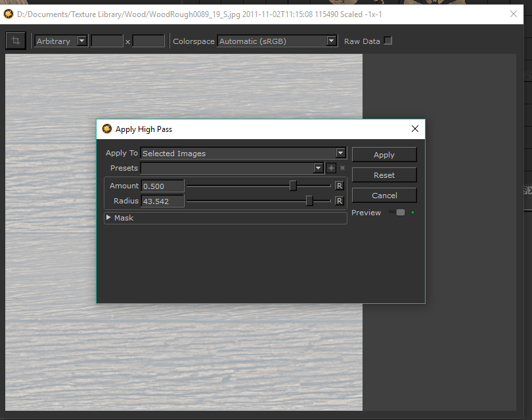The width and height of the screenshot is (532, 420).
Task: Reset Amount with its R button
Action: 340,186
